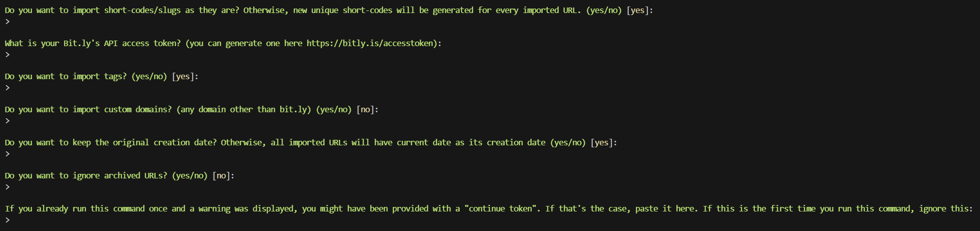Viewport: 980px width, 231px height.
Task: Click the [yes] default for import tags
Action: (x=184, y=77)
